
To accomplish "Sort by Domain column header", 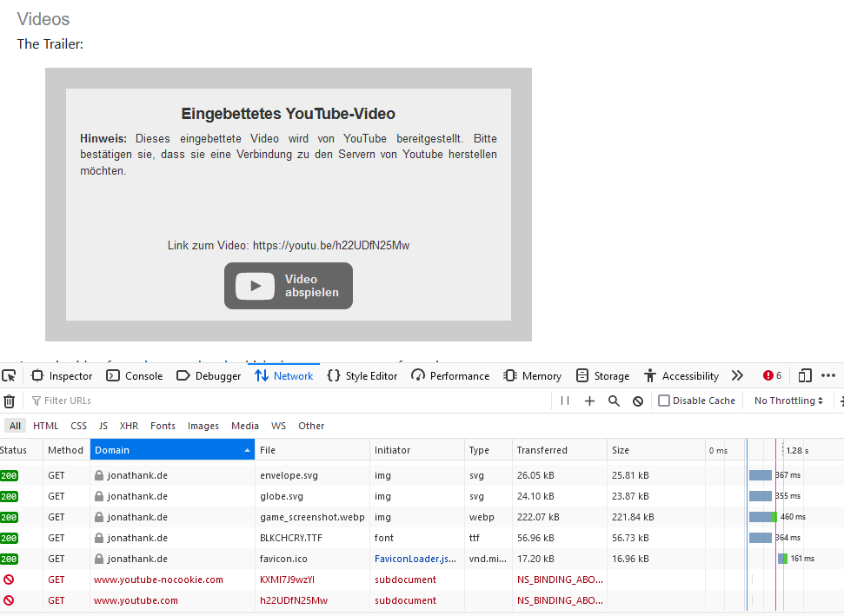I will click(172, 450).
